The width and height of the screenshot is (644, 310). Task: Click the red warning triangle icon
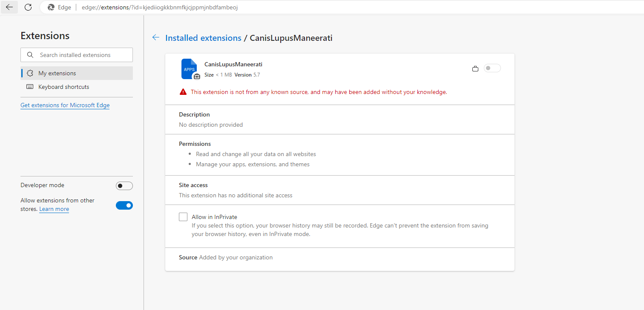point(183,92)
